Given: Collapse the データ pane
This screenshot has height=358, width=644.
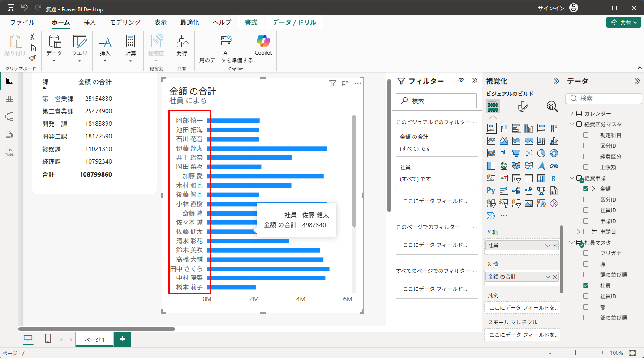Looking at the screenshot, I should (x=637, y=81).
